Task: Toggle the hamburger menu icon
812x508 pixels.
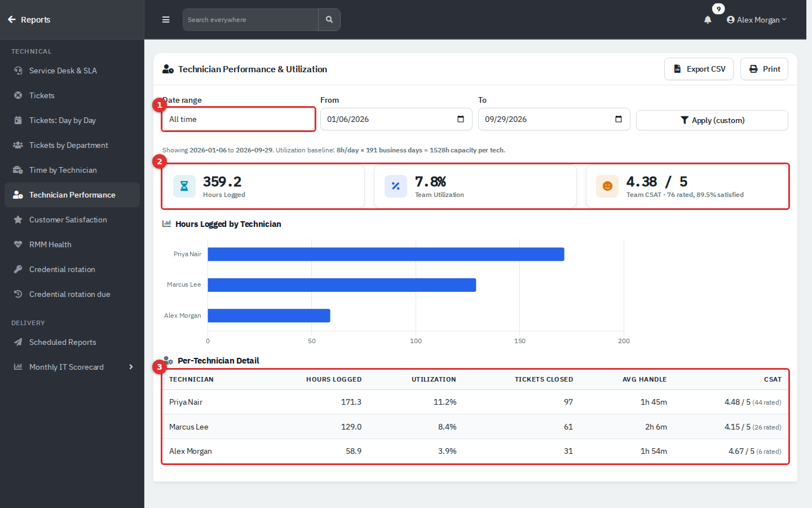Action: pos(166,20)
